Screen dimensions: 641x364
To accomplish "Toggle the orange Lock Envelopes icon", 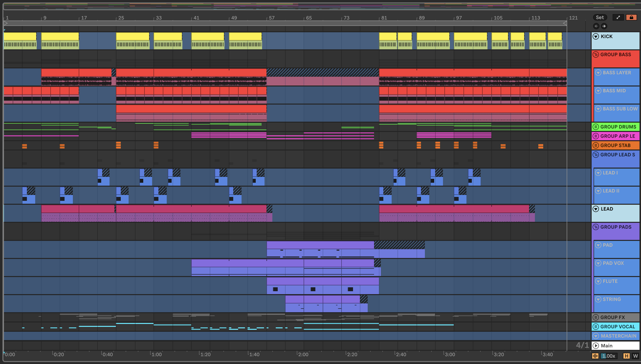I will point(631,17).
